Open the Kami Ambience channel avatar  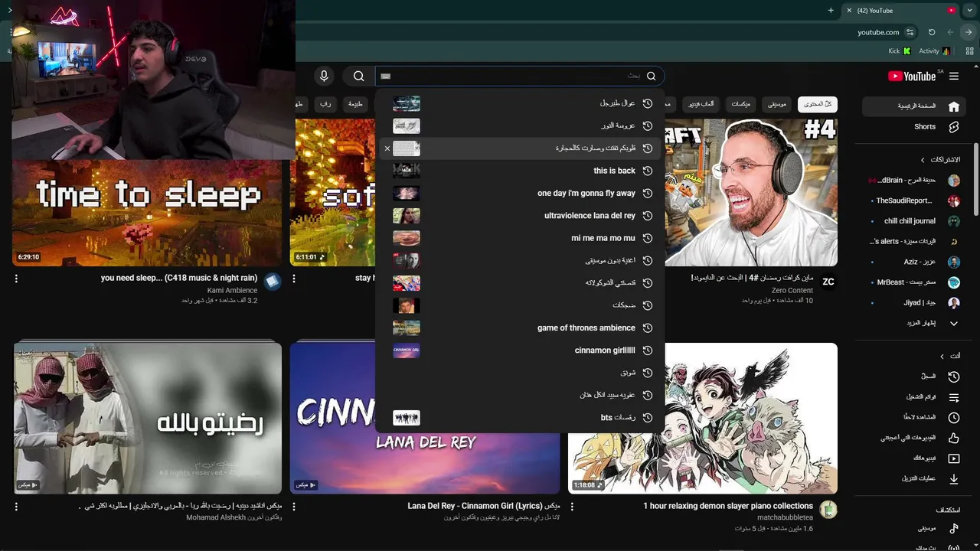pyautogui.click(x=273, y=282)
